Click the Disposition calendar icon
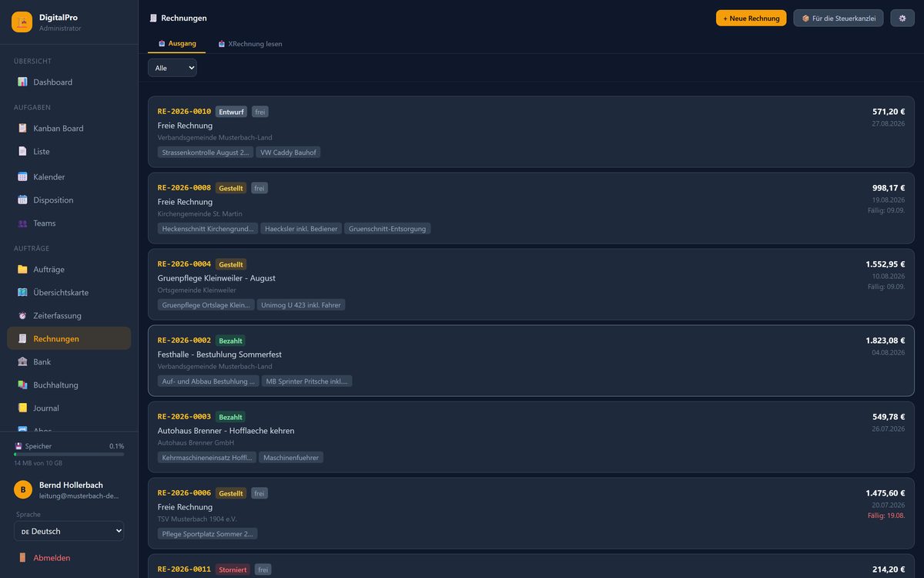 tap(22, 200)
